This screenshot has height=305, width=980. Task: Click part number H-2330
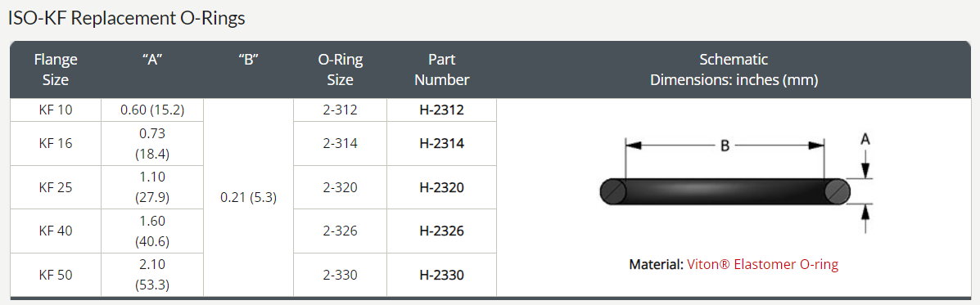(x=441, y=275)
